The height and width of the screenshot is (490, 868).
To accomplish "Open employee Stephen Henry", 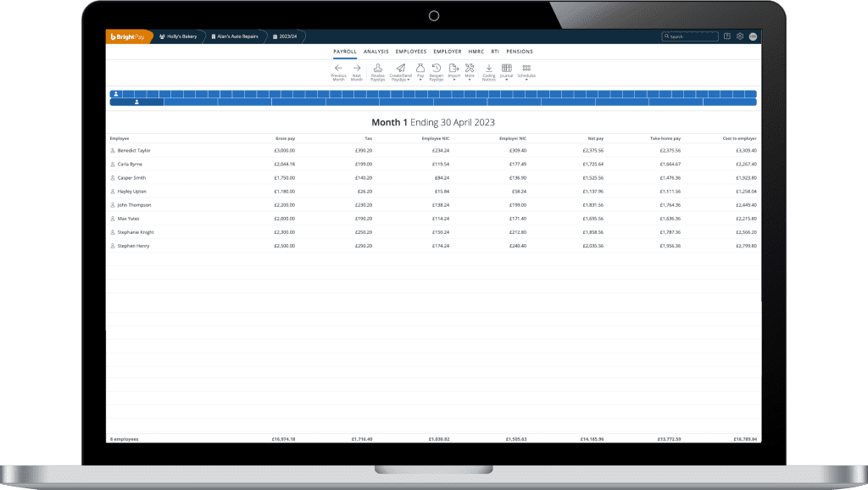I will click(133, 246).
